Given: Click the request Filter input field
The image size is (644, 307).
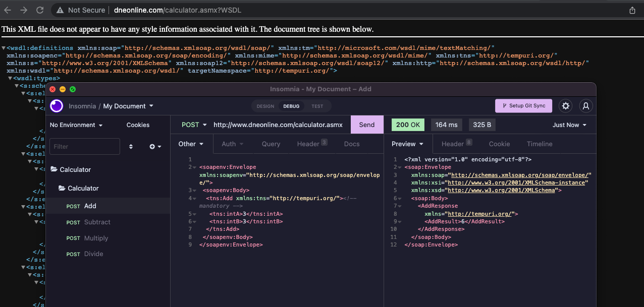Looking at the screenshot, I should [x=85, y=147].
